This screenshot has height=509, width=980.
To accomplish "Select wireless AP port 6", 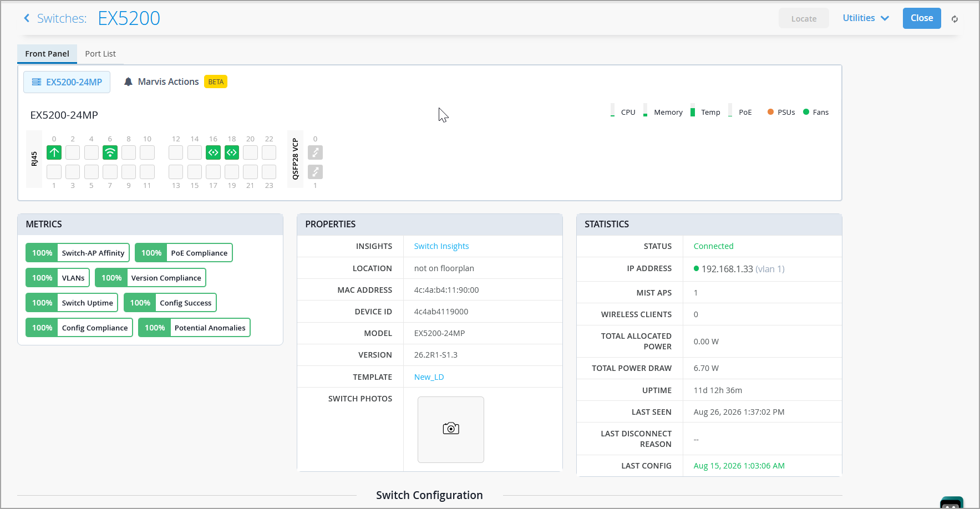I will click(x=110, y=152).
